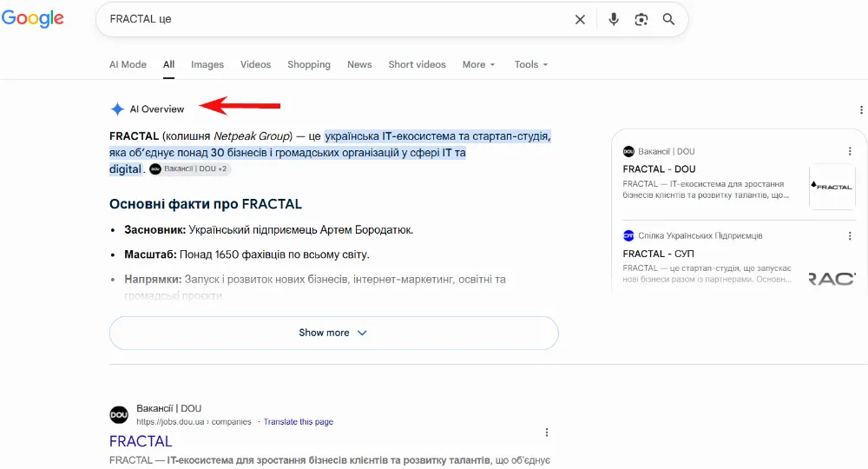The height and width of the screenshot is (469, 868).
Task: Expand the Tools dropdown
Action: (531, 64)
